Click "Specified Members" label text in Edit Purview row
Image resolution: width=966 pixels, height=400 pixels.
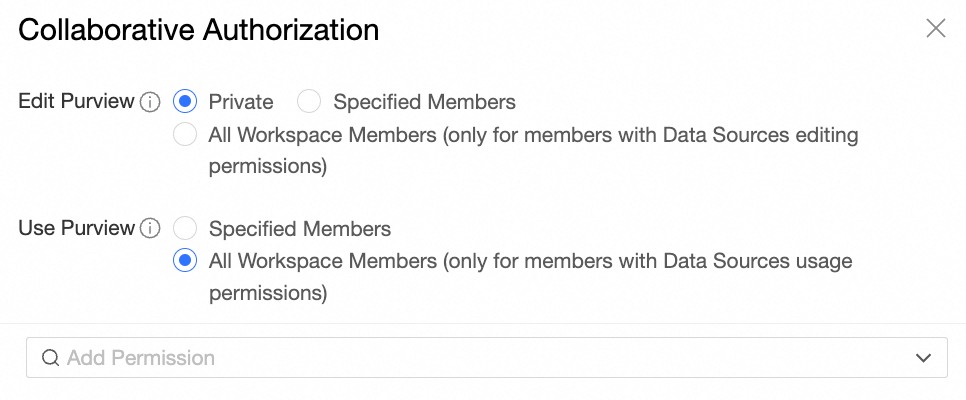point(424,102)
